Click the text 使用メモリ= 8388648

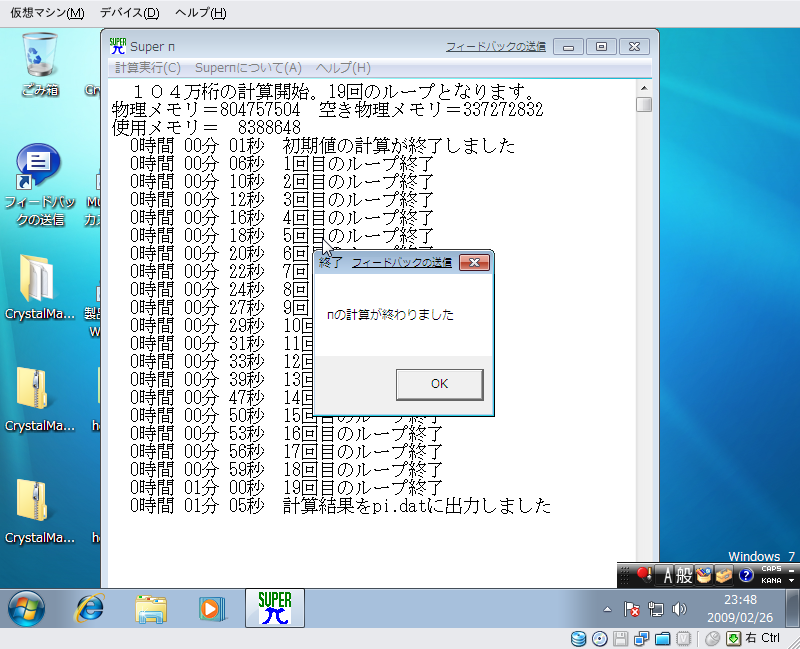click(x=206, y=128)
